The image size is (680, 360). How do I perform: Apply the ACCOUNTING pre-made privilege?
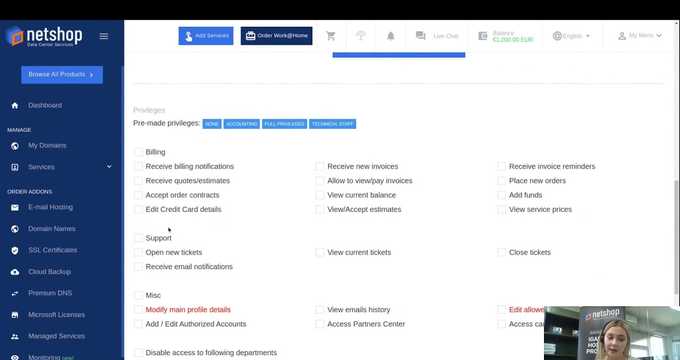pyautogui.click(x=242, y=124)
